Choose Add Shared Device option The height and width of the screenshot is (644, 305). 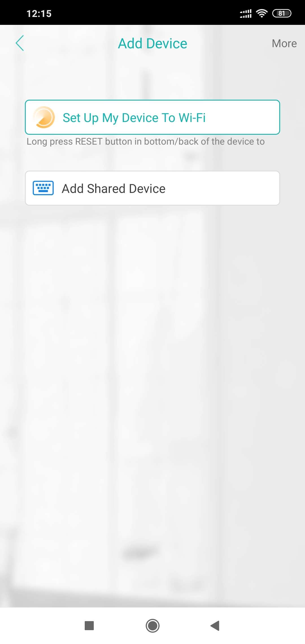[x=152, y=188]
